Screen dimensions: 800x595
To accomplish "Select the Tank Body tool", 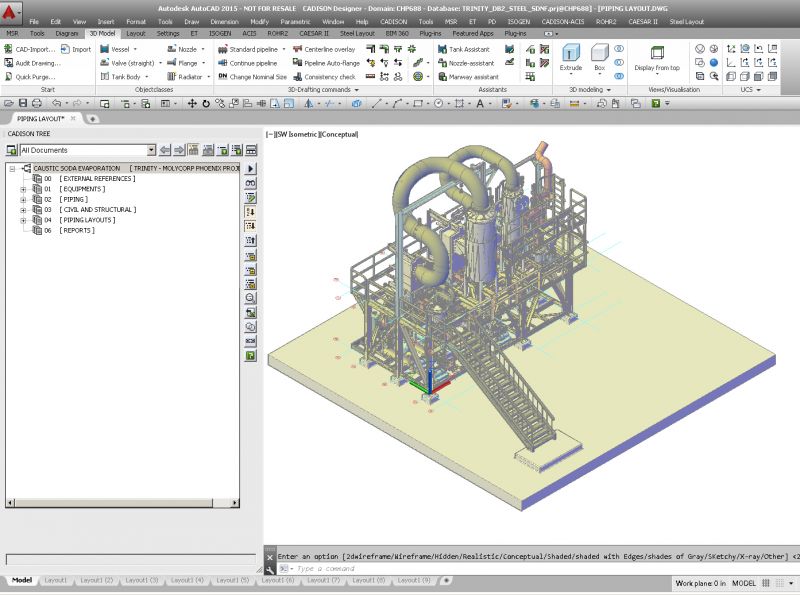I will [x=121, y=77].
